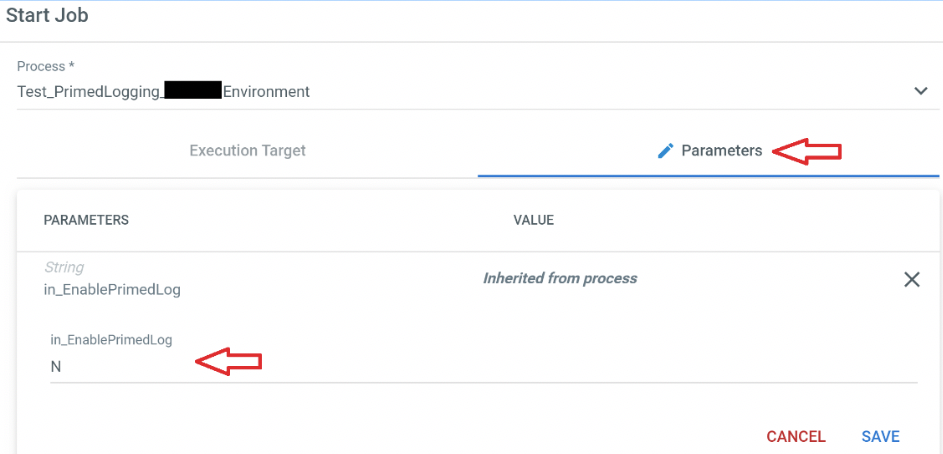Image resolution: width=943 pixels, height=454 pixels.
Task: Click the String type label
Action: pyautogui.click(x=64, y=267)
